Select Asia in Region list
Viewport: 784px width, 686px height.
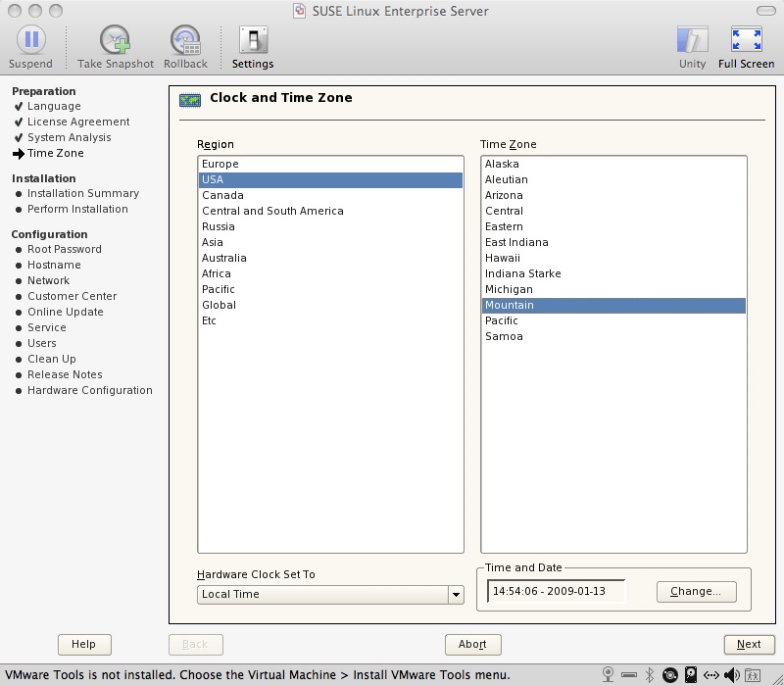pos(330,242)
